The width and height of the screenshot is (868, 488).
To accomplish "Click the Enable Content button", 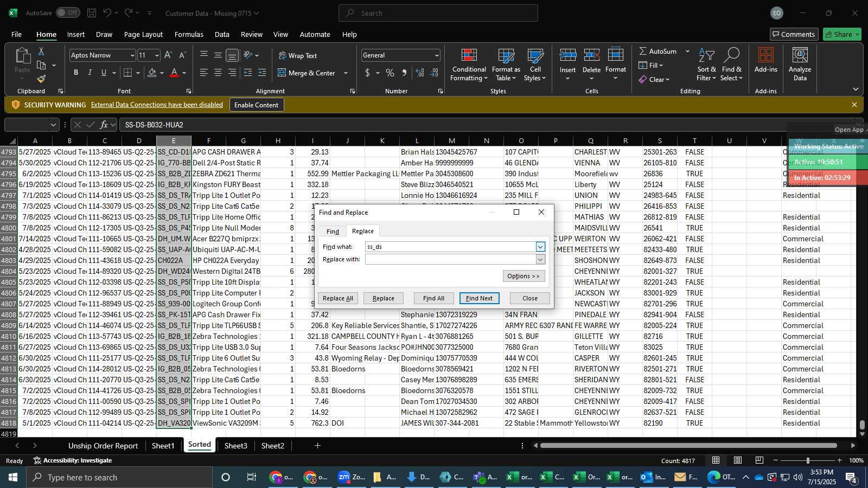I will coord(256,105).
